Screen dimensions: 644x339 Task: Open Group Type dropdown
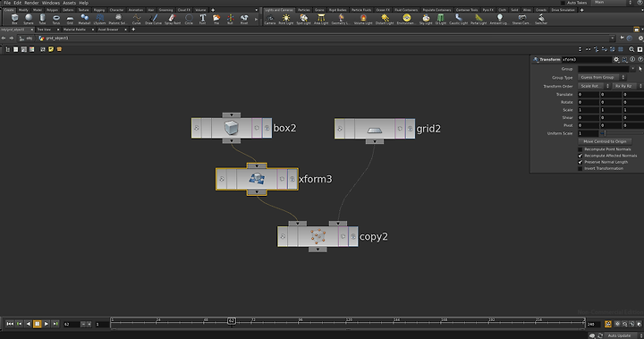coord(601,77)
